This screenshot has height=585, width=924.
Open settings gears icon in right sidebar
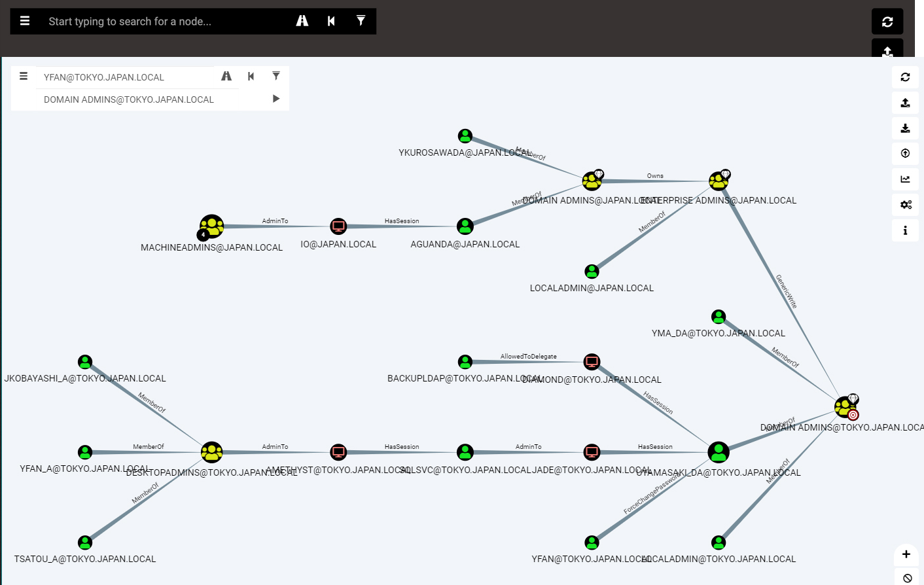click(906, 205)
